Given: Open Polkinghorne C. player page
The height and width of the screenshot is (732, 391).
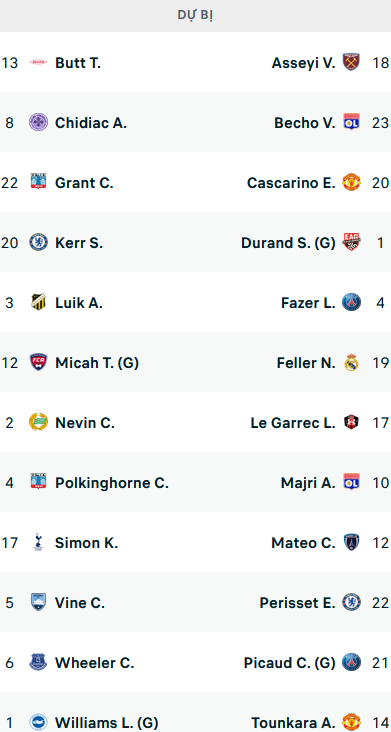Looking at the screenshot, I should point(112,483).
